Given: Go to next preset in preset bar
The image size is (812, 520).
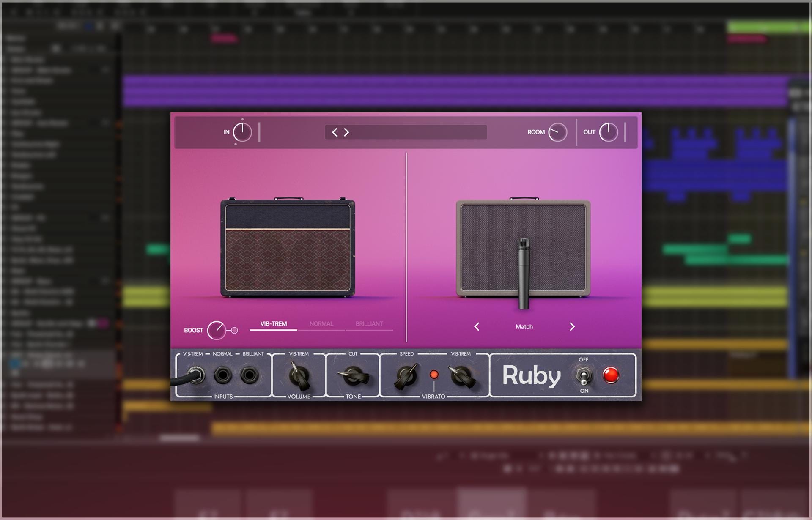Looking at the screenshot, I should tap(346, 132).
